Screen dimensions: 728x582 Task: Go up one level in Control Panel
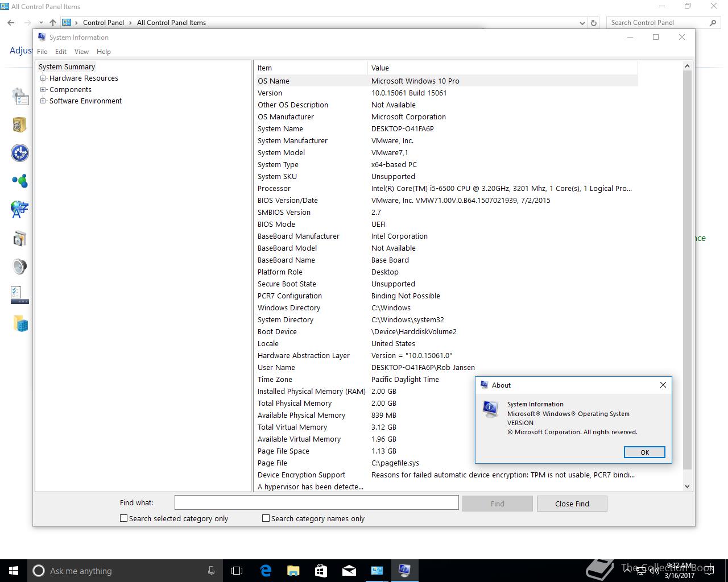52,23
